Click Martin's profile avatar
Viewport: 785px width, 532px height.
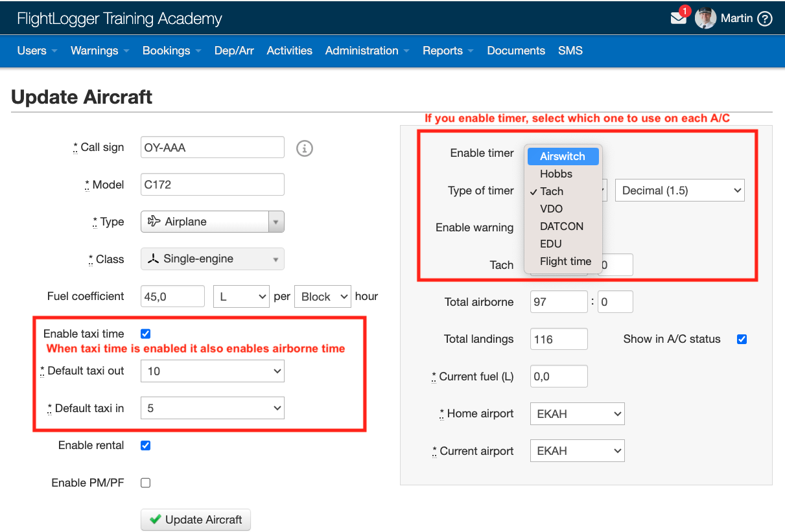(705, 17)
